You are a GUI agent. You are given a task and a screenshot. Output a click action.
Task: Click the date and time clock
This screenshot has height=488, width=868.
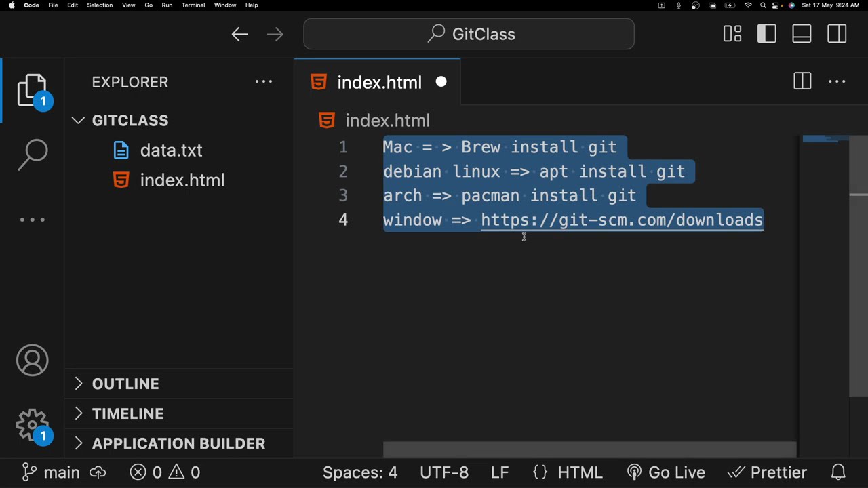pos(831,5)
